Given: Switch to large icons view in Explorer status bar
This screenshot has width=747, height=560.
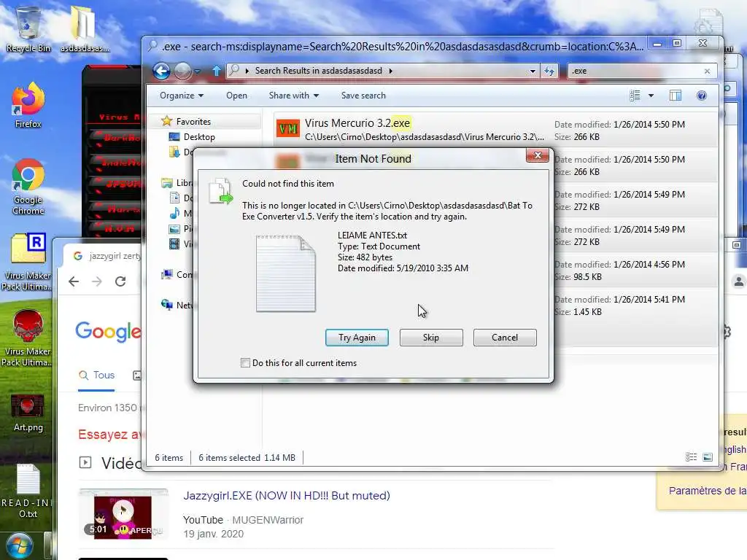Looking at the screenshot, I should [708, 457].
